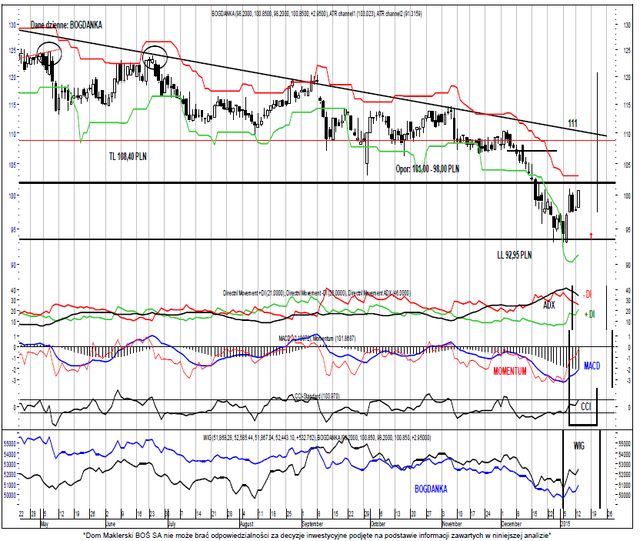Click the 'Dane dzienne: BOGDANKA' chart title
The image size is (640, 541).
tap(66, 25)
